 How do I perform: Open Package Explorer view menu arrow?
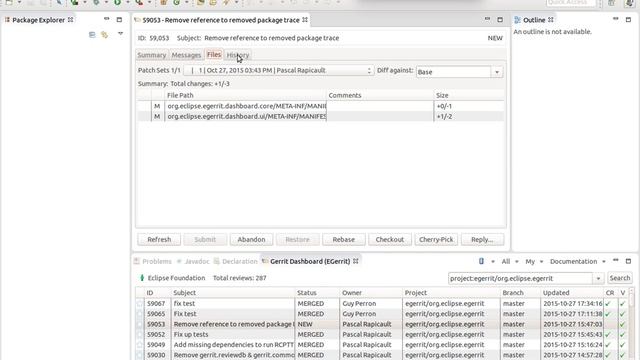click(120, 33)
